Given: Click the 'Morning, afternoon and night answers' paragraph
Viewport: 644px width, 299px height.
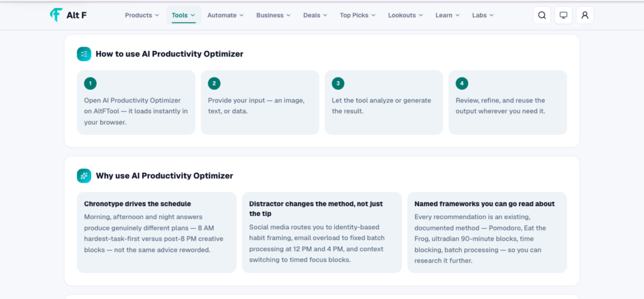Looking at the screenshot, I should [x=153, y=234].
